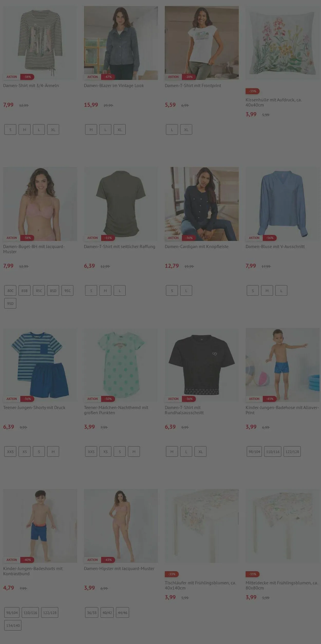Image resolution: width=321 pixels, height=644 pixels.
Task: Click AKTION badge on Damen-Blazer image
Action: pyautogui.click(x=92, y=77)
